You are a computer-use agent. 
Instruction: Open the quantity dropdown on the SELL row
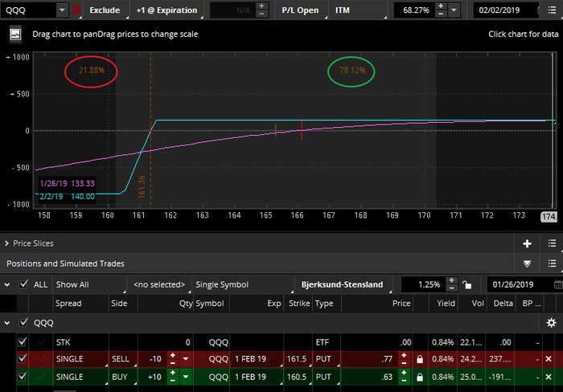186,358
